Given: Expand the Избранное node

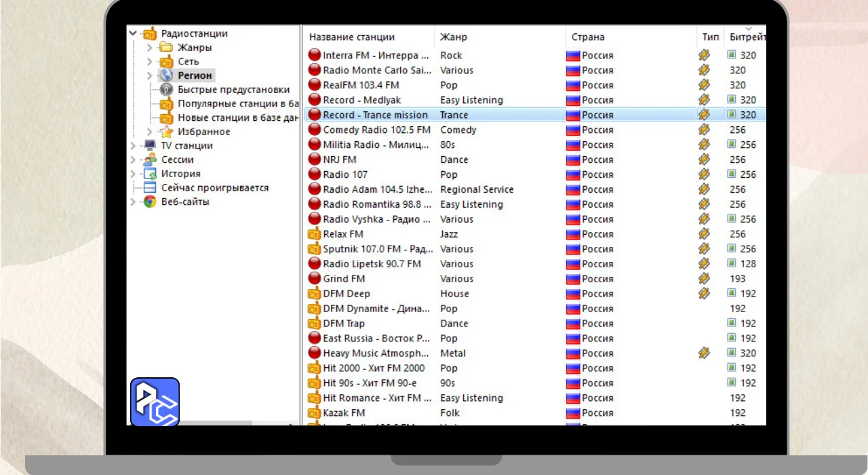Looking at the screenshot, I should [x=150, y=132].
